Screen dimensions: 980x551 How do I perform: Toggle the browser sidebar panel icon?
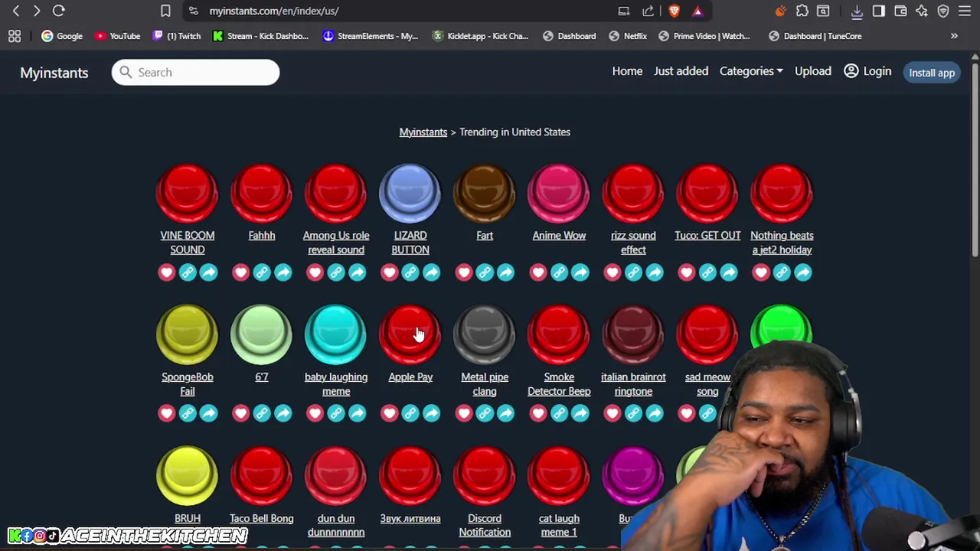click(x=879, y=11)
